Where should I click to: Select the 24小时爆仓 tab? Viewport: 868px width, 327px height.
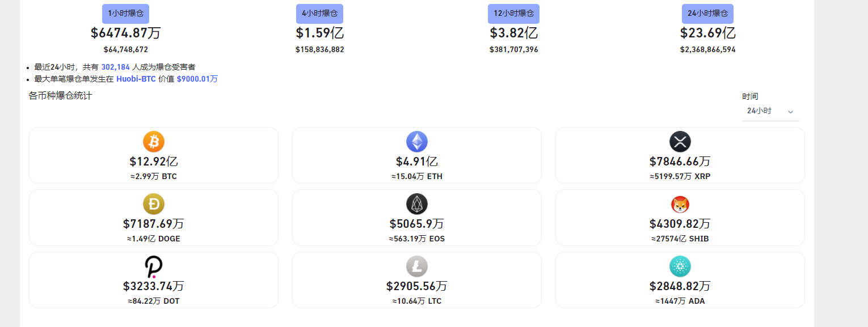tap(707, 14)
